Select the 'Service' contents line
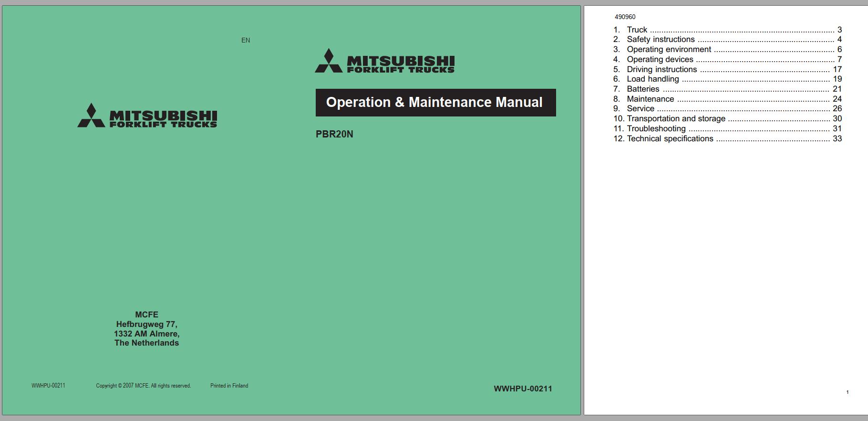The image size is (868, 421). (x=727, y=109)
